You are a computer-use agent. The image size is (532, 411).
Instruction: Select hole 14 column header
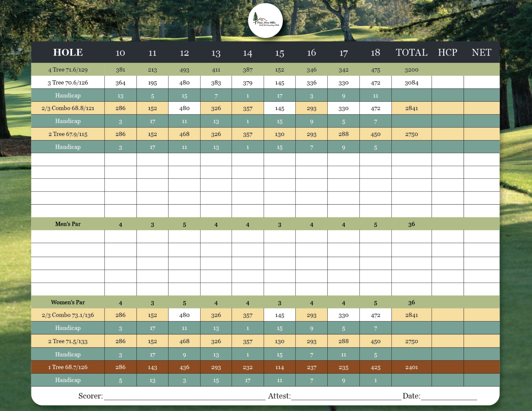(x=247, y=53)
